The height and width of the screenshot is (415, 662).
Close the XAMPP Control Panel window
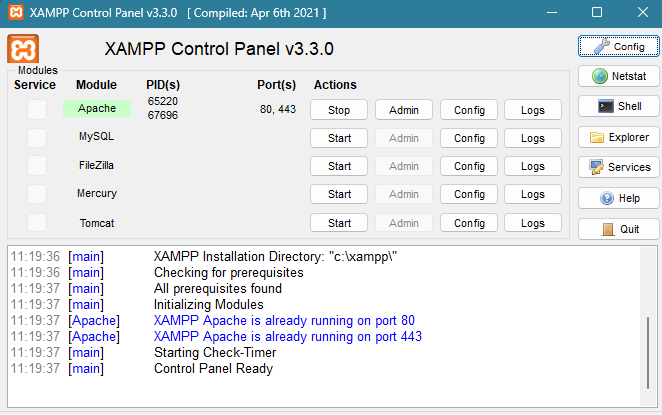tap(643, 12)
